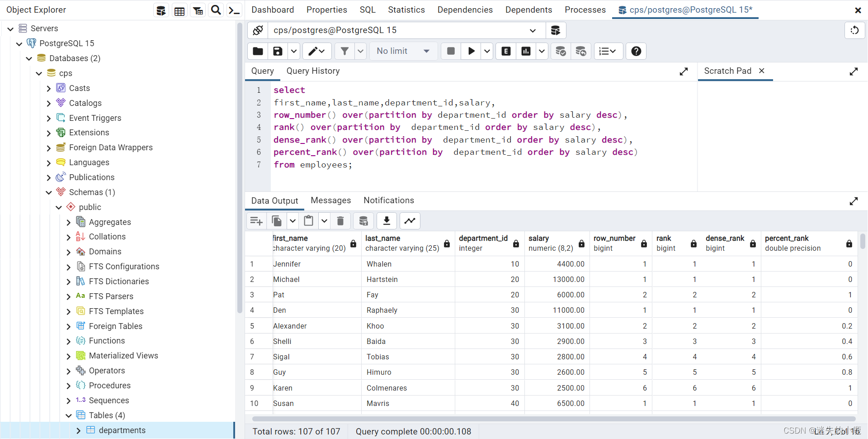Close the Scratch Pad panel
The width and height of the screenshot is (868, 439).
(x=762, y=71)
